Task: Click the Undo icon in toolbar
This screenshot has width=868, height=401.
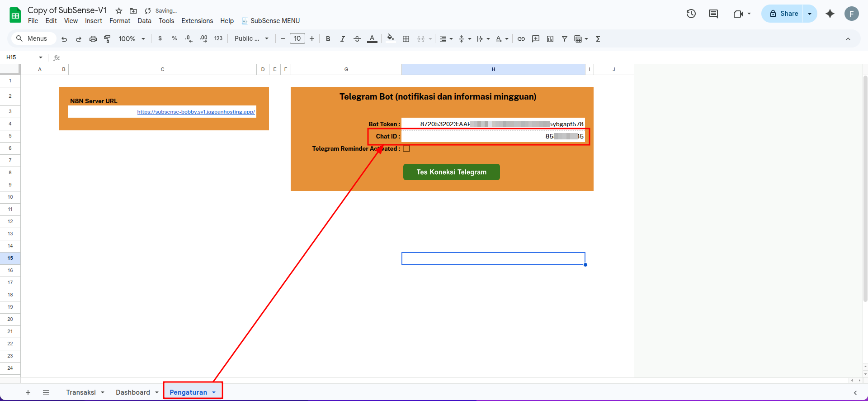Action: (x=64, y=39)
